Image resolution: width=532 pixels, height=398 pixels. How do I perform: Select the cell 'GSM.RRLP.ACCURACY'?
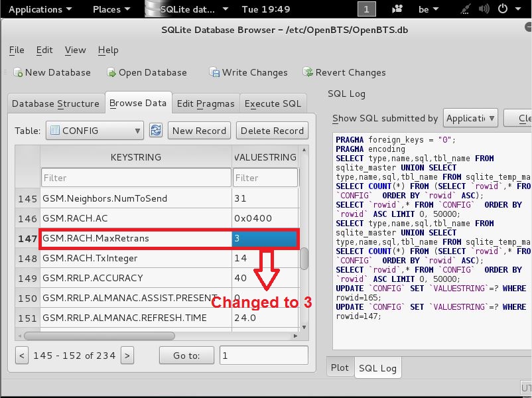tap(136, 278)
